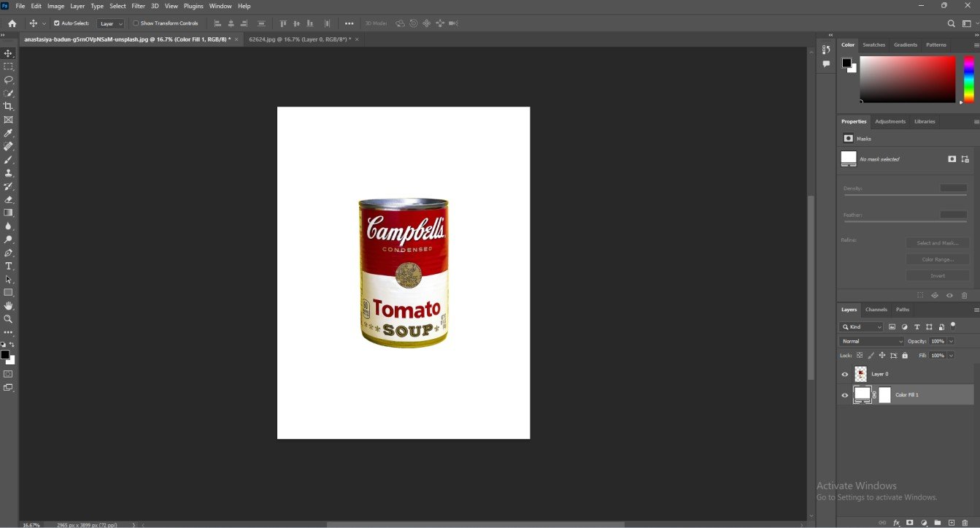Open the Color panel flyout menu
The image size is (980, 528).
point(976,45)
